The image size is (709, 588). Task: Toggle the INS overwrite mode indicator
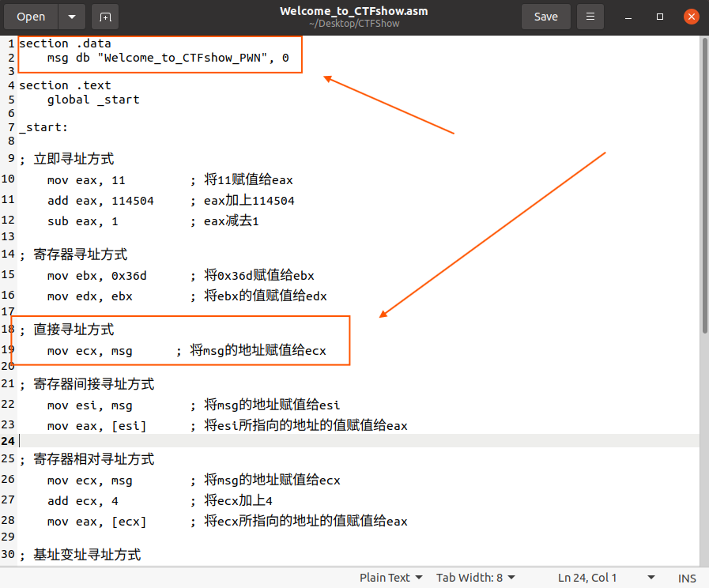[x=687, y=578]
